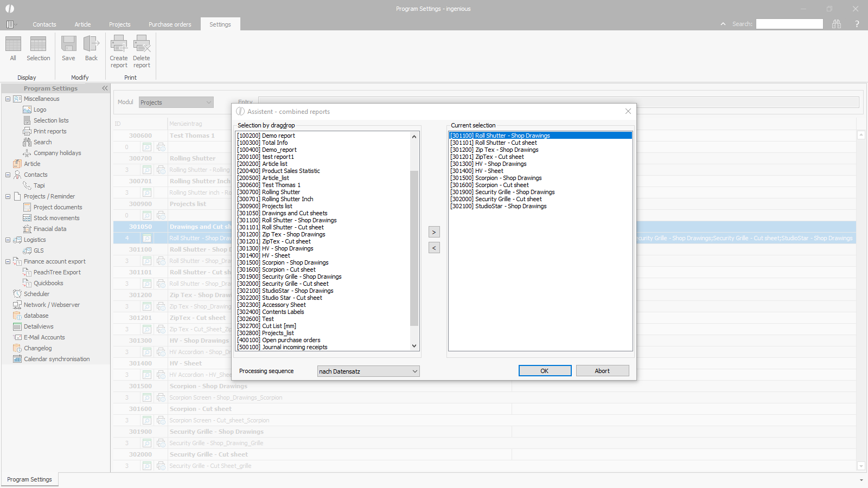Open the help question mark icon

[x=857, y=24]
